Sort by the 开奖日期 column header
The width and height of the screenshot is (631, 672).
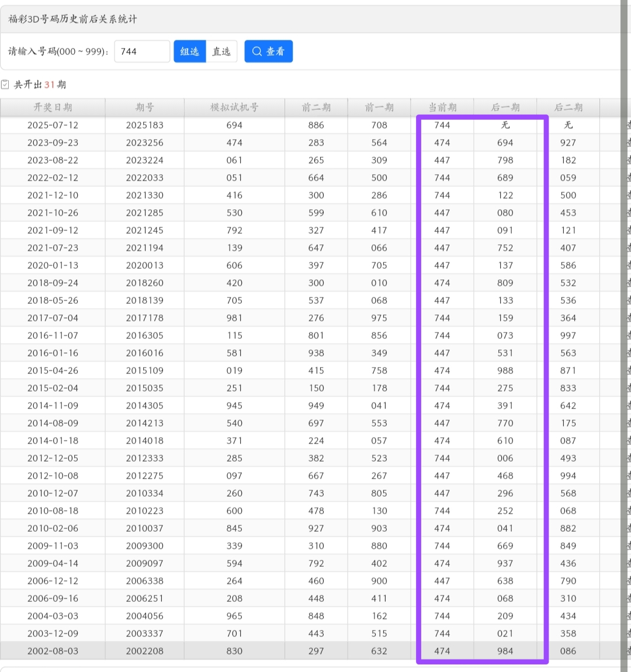tap(53, 108)
